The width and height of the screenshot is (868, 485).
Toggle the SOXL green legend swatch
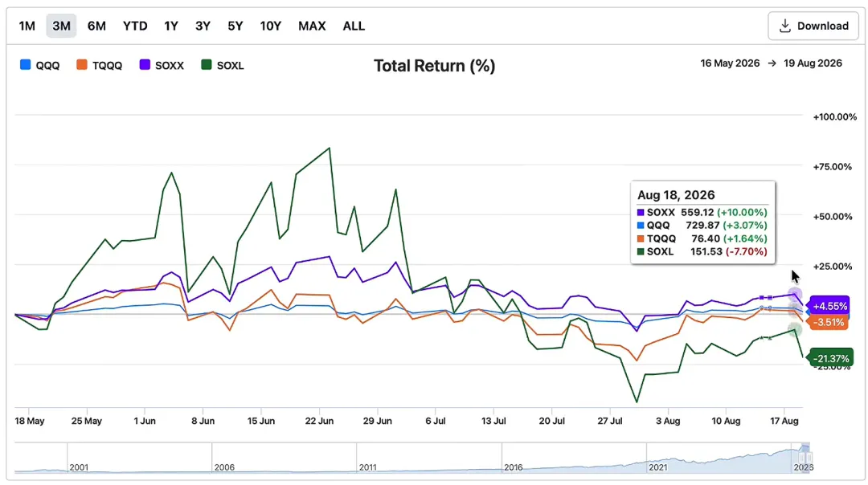coord(207,65)
